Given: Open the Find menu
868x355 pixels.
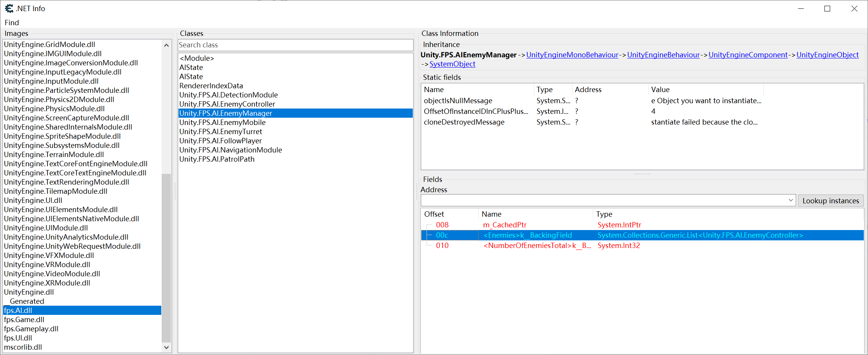Looking at the screenshot, I should tap(11, 23).
